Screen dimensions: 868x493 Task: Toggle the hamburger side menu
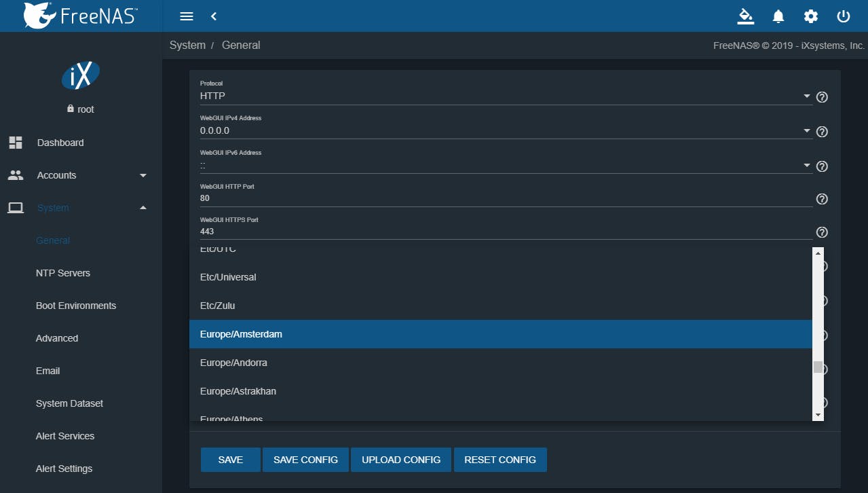(x=186, y=16)
